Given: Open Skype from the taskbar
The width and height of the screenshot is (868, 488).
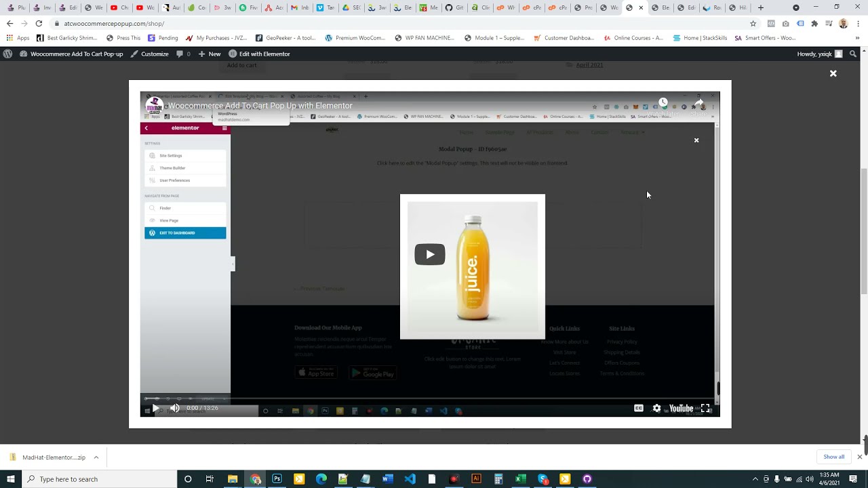Looking at the screenshot, I should click(x=542, y=479).
